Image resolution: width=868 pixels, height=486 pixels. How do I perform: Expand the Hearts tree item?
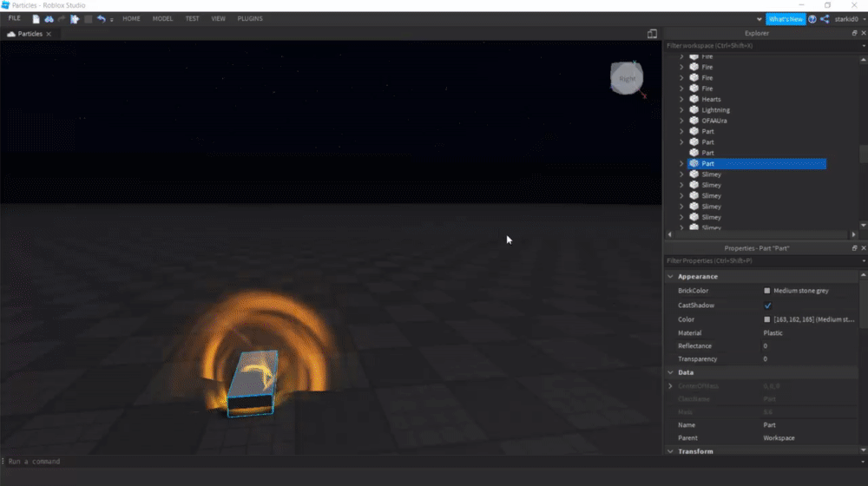[x=681, y=99]
